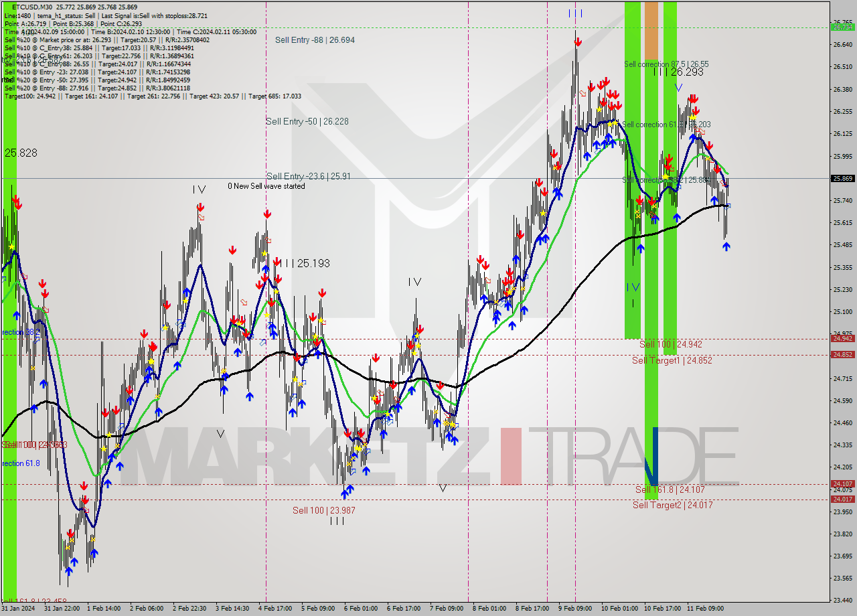Click the Target100 / Target 161 info line
The image size is (857, 616).
(153, 96)
